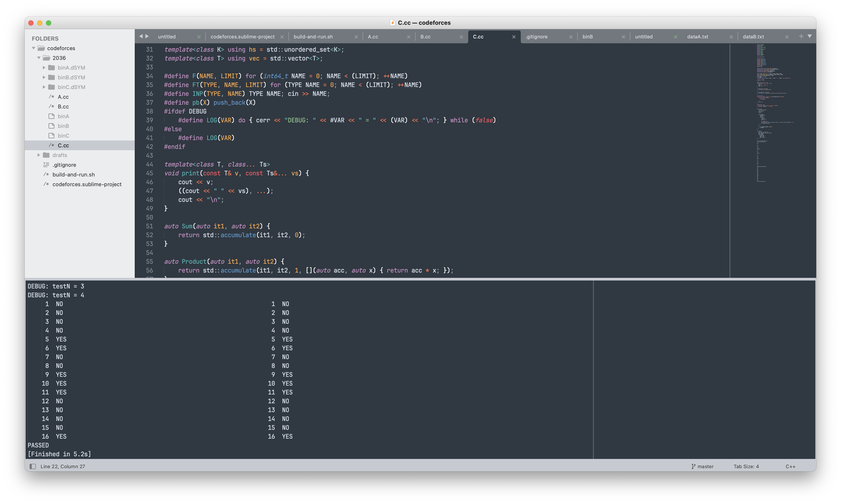Switch to the build-and-run.sh tab
Image resolution: width=841 pixels, height=504 pixels.
pos(313,37)
